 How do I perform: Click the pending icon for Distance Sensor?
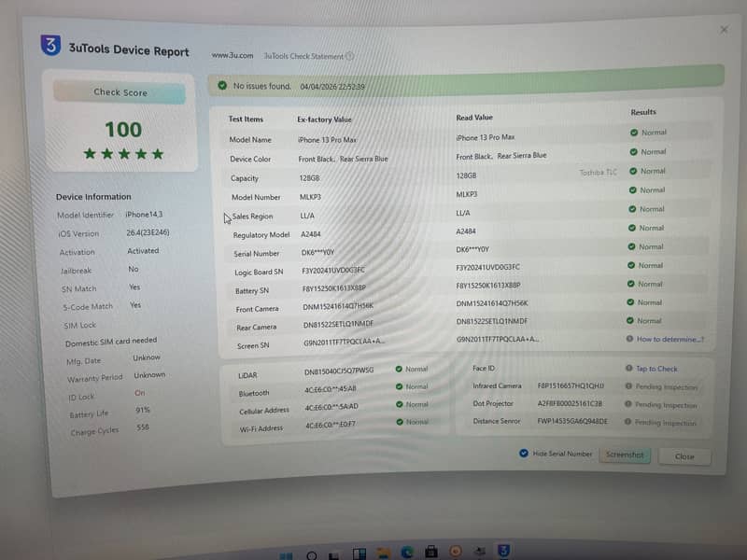pos(627,422)
